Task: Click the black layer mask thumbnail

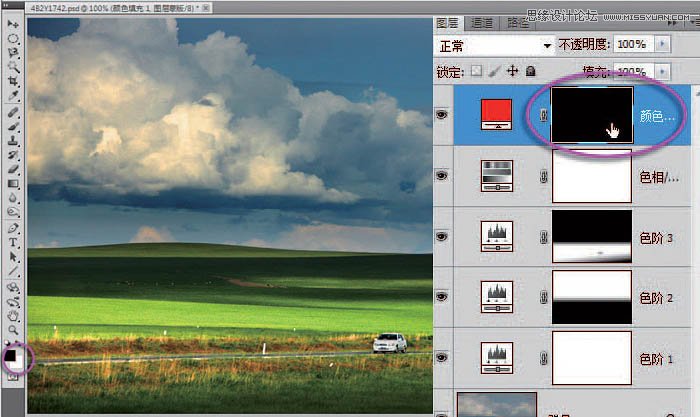Action: 592,114
